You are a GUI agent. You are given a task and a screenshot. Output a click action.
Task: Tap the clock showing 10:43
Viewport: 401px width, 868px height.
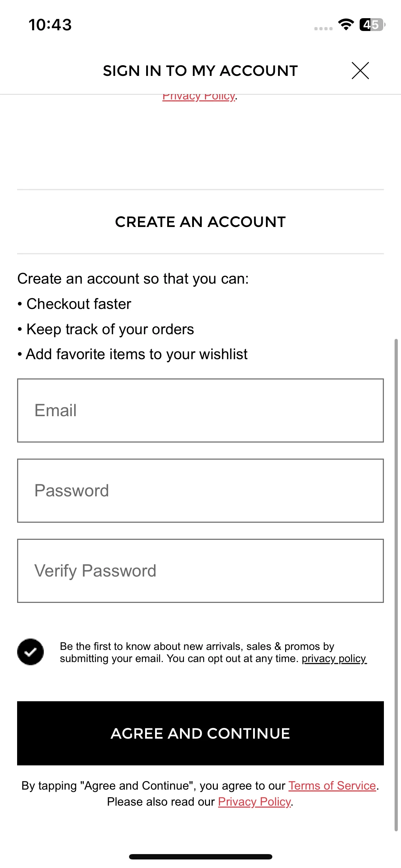(50, 25)
